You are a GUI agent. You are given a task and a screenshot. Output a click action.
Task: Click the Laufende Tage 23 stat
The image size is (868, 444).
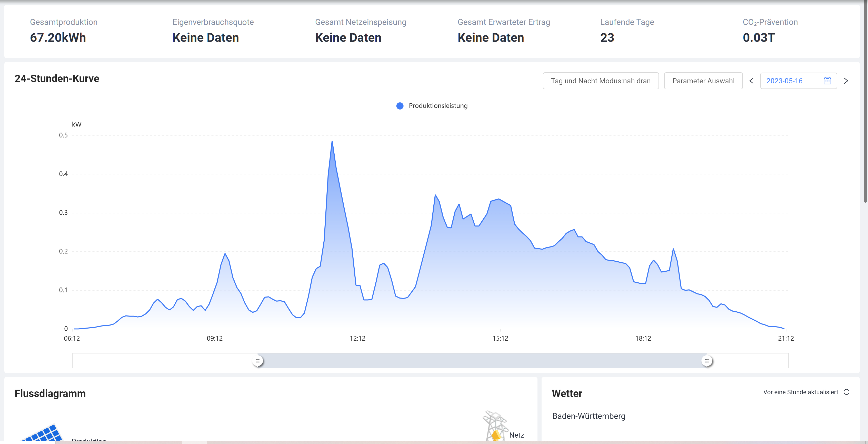[607, 38]
